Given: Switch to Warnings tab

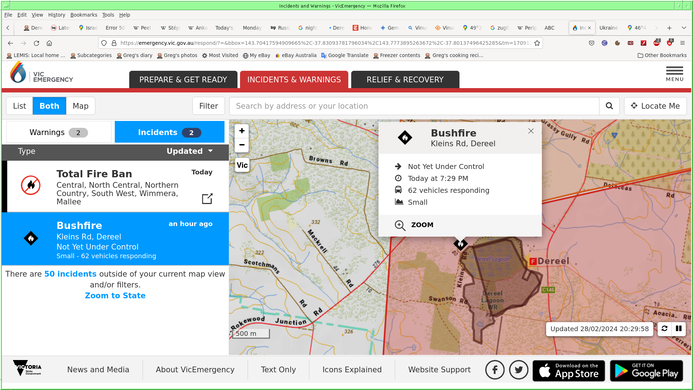Looking at the screenshot, I should 58,132.
